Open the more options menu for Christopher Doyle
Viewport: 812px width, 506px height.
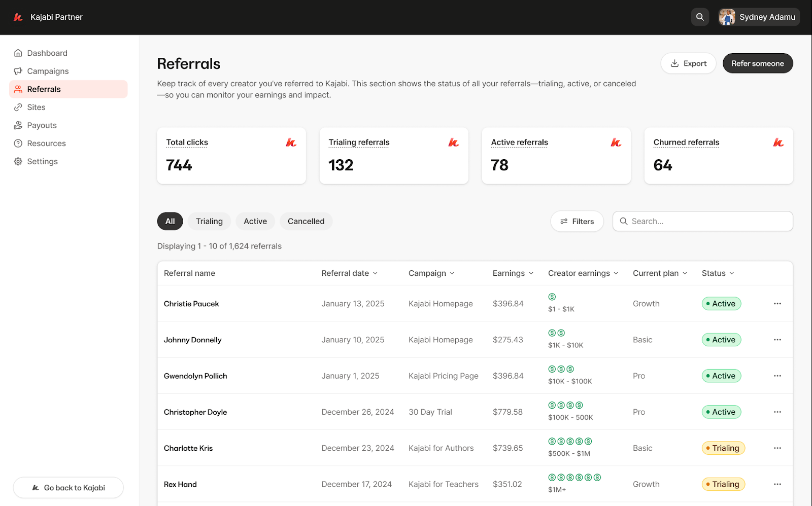(777, 412)
